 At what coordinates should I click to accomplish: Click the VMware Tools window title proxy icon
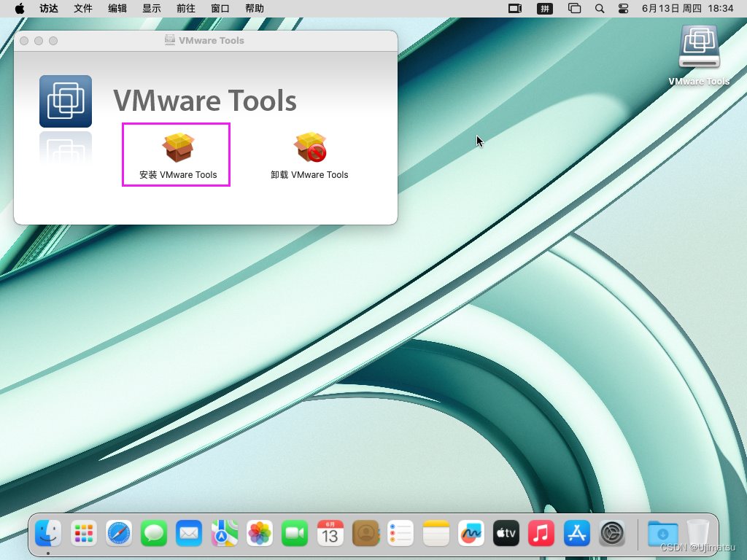click(x=169, y=40)
